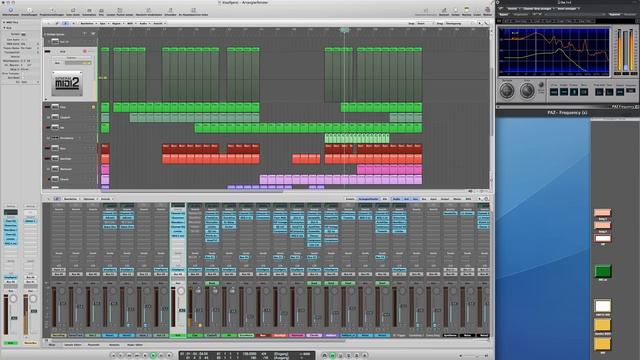Open the Medien toolbar icon

click(x=487, y=10)
